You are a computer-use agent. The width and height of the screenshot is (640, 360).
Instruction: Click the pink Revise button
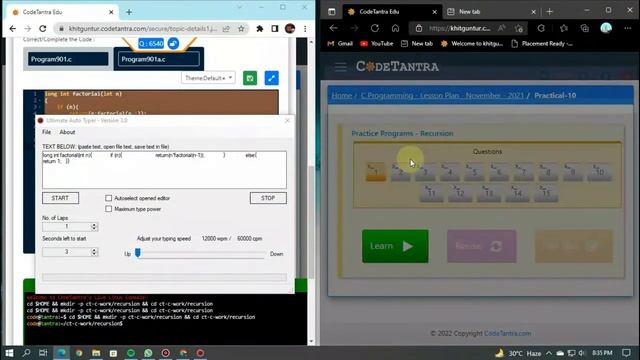[482, 246]
